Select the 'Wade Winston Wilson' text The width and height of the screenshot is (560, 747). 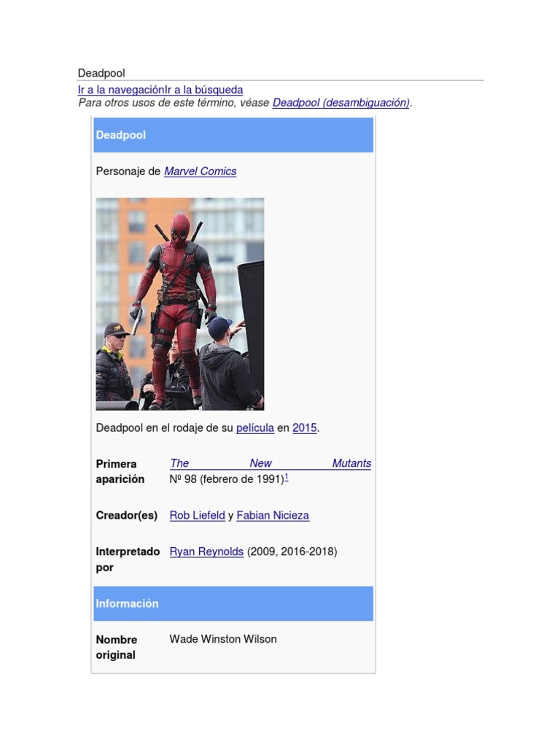click(x=223, y=639)
